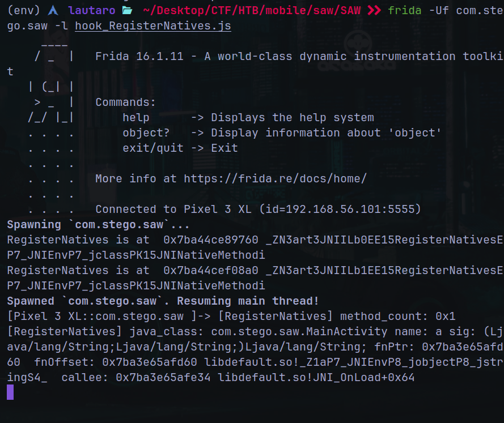Click the 'Frida 16.1.11' version text
The image size is (504, 423).
click(x=139, y=57)
